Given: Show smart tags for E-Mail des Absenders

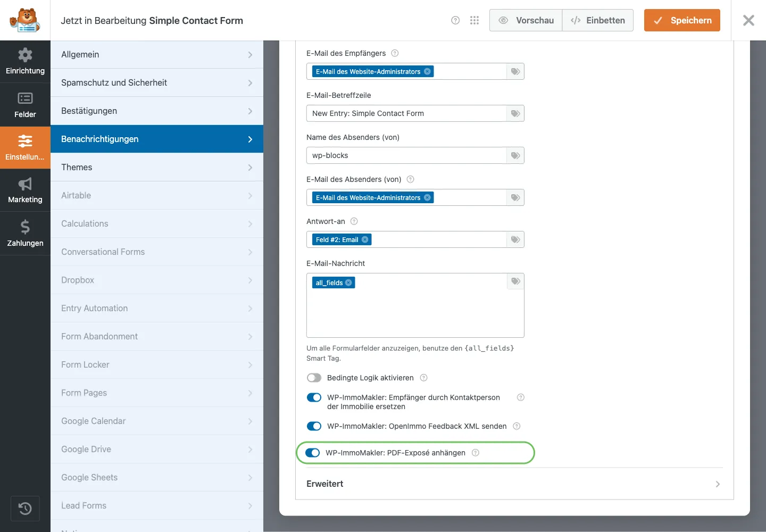Looking at the screenshot, I should click(x=515, y=197).
